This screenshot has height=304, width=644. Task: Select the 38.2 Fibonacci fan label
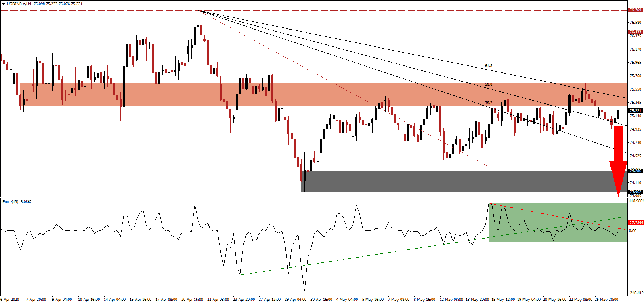coord(488,103)
